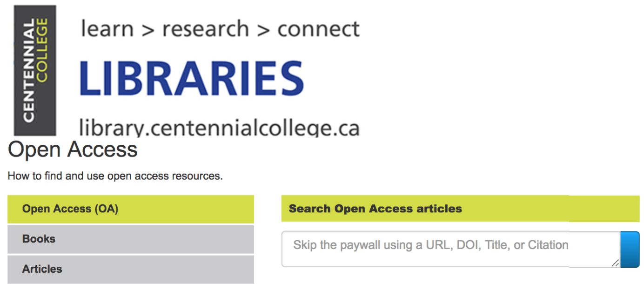The image size is (644, 284).
Task: Open the Books tab
Action: coord(131,239)
